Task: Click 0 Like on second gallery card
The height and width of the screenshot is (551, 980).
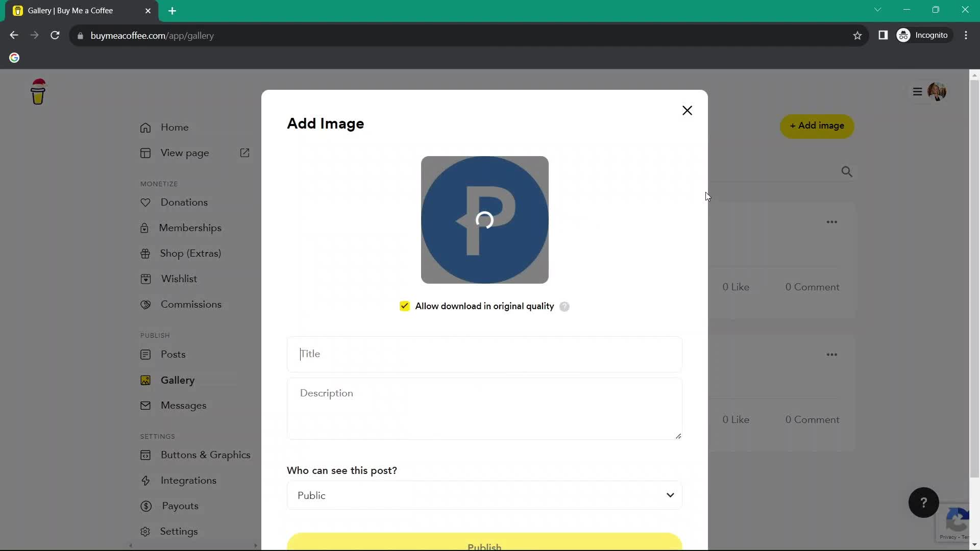Action: coord(736,420)
